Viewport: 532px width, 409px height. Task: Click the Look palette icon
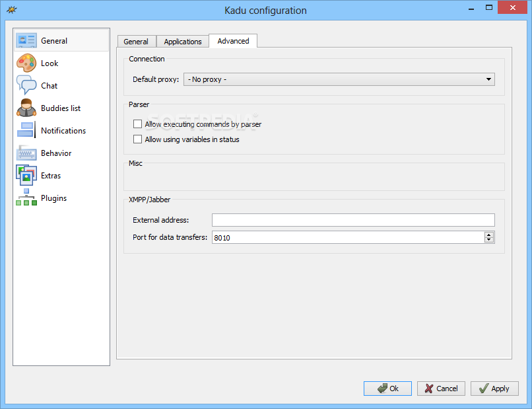pyautogui.click(x=26, y=63)
